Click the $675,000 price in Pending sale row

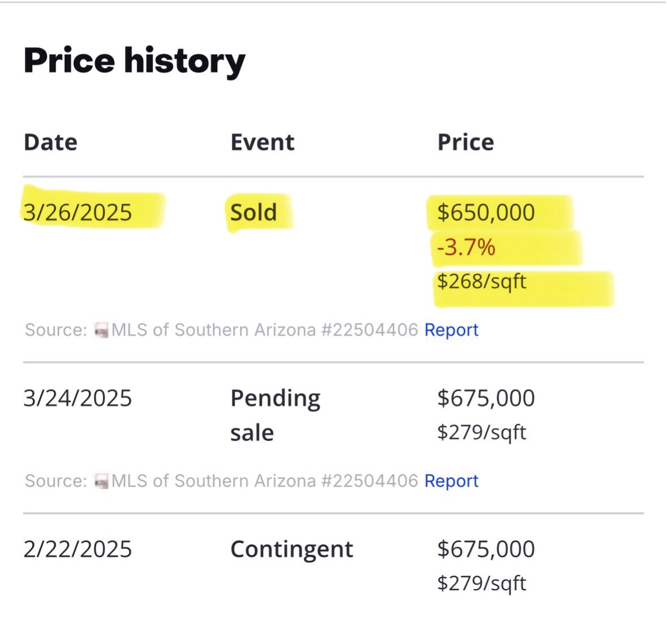pos(485,398)
